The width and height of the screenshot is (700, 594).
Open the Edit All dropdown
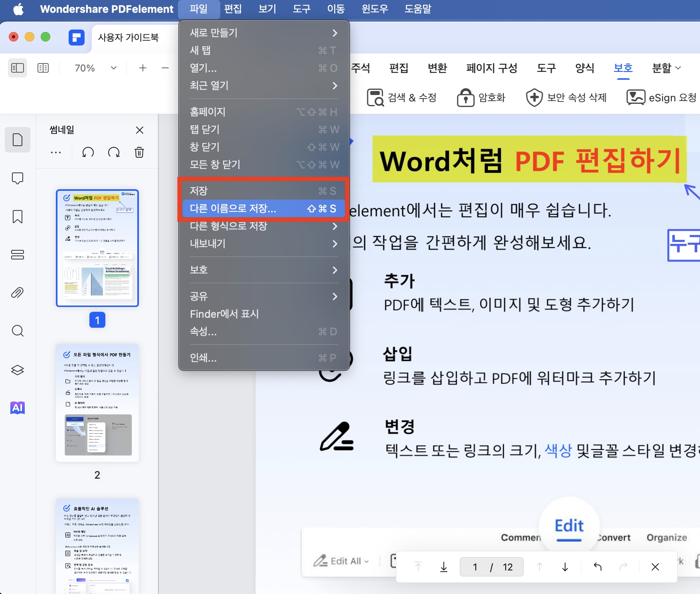coord(341,561)
